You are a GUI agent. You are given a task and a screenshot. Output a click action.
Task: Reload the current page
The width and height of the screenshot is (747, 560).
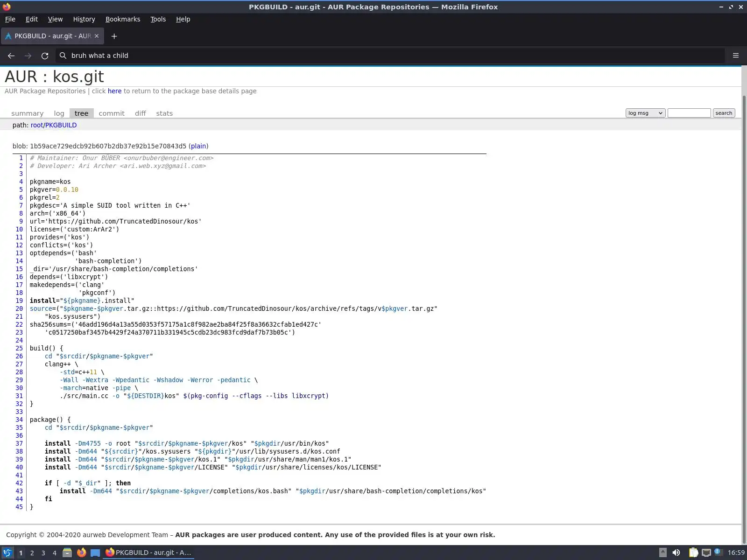45,56
